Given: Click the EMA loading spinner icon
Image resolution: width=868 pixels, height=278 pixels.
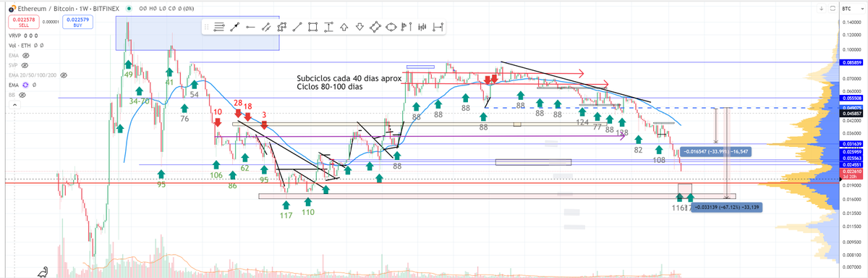Looking at the screenshot, I should coord(25,85).
